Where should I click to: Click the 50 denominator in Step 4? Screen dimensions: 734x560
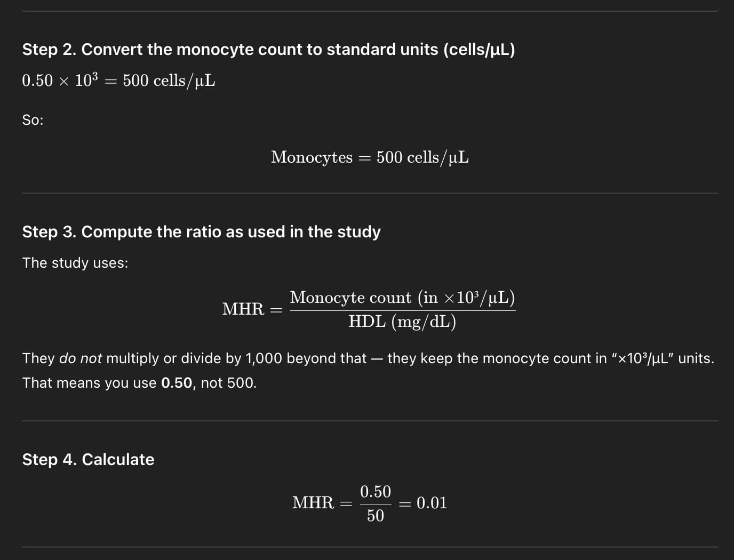pyautogui.click(x=376, y=516)
